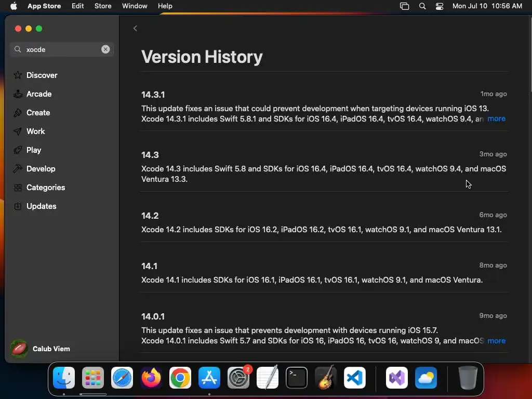Screen dimensions: 532x399
Task: Open the Edit menu
Action: pos(78,6)
